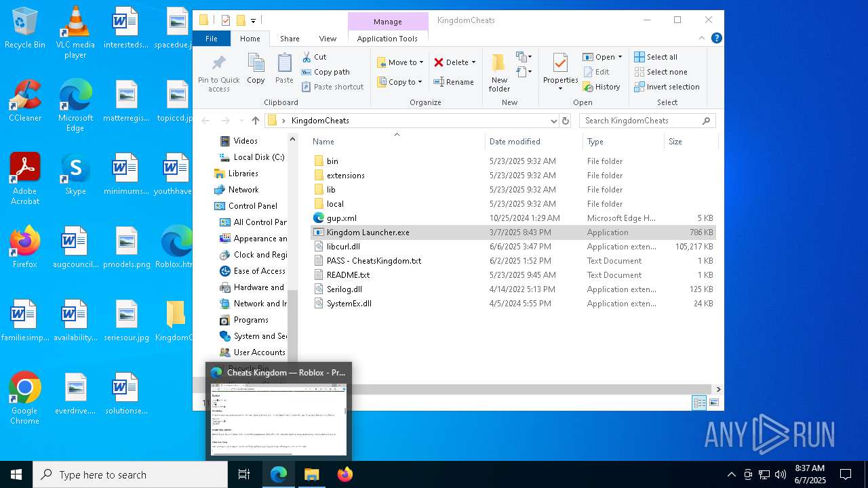This screenshot has height=488, width=868.
Task: Open Customize Quick Access Toolbar dropdown
Action: click(253, 20)
